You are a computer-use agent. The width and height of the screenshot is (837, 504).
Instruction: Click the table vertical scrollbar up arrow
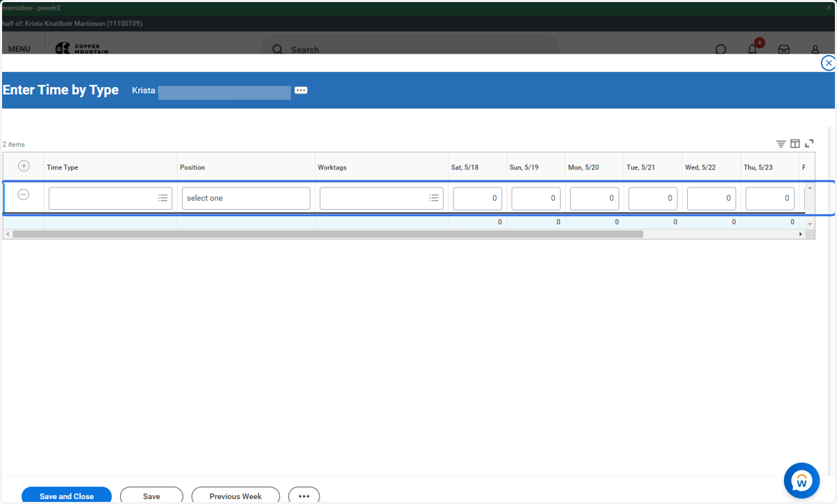810,188
